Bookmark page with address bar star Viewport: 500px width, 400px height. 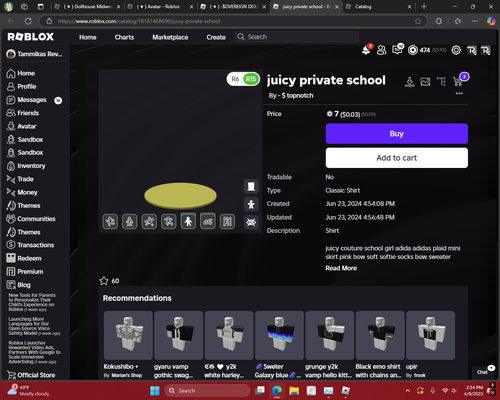pyautogui.click(x=418, y=21)
